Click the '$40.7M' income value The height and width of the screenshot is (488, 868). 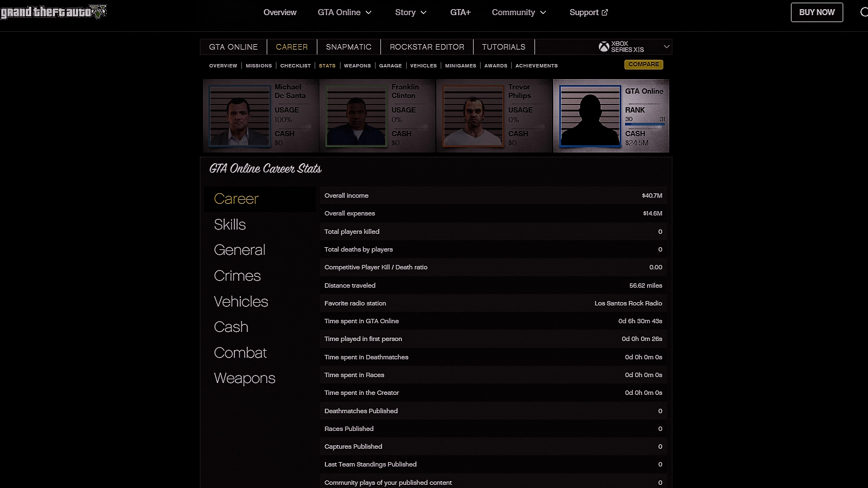click(x=652, y=196)
